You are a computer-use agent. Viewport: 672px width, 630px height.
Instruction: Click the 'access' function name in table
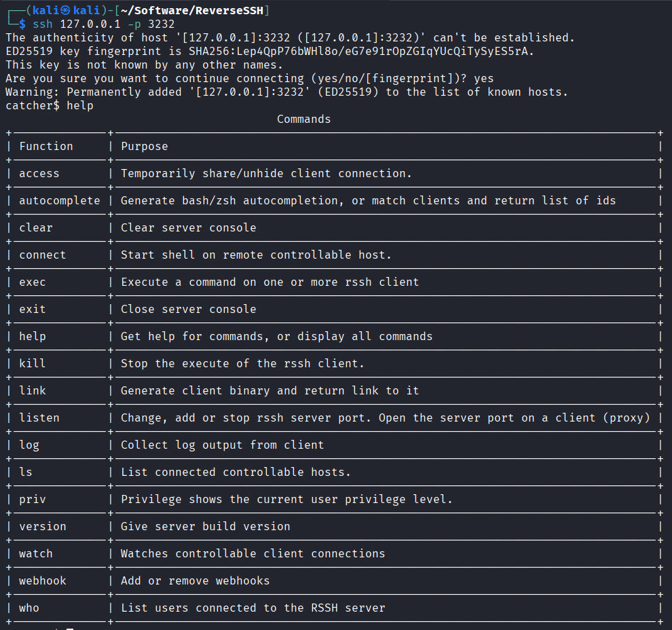click(39, 173)
